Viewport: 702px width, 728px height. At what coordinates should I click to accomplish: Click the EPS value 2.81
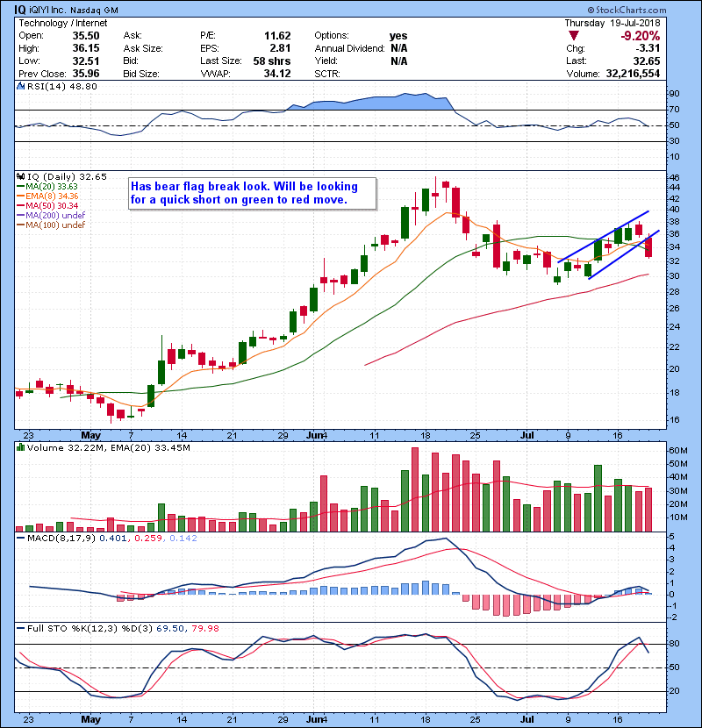pyautogui.click(x=280, y=48)
